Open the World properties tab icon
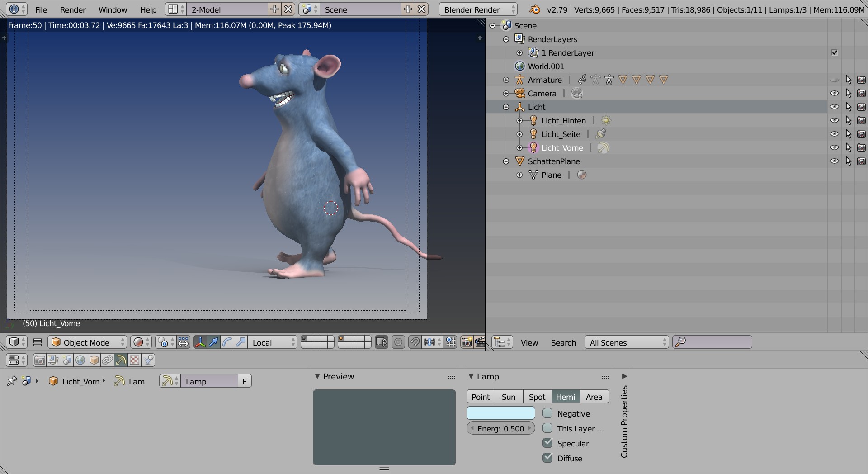868x474 pixels. point(80,360)
